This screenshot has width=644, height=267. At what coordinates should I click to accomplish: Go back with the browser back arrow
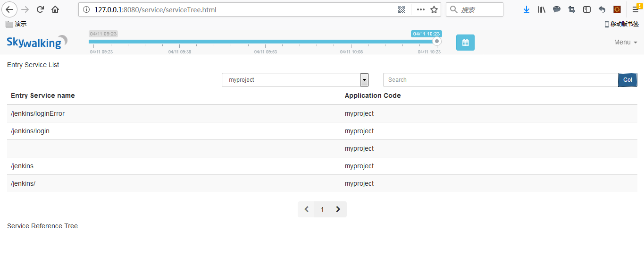[x=10, y=9]
